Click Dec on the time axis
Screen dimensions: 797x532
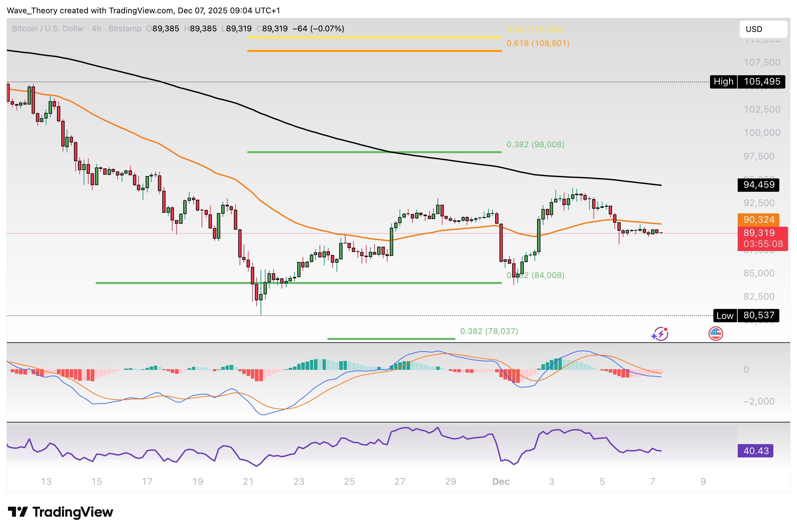tap(500, 481)
